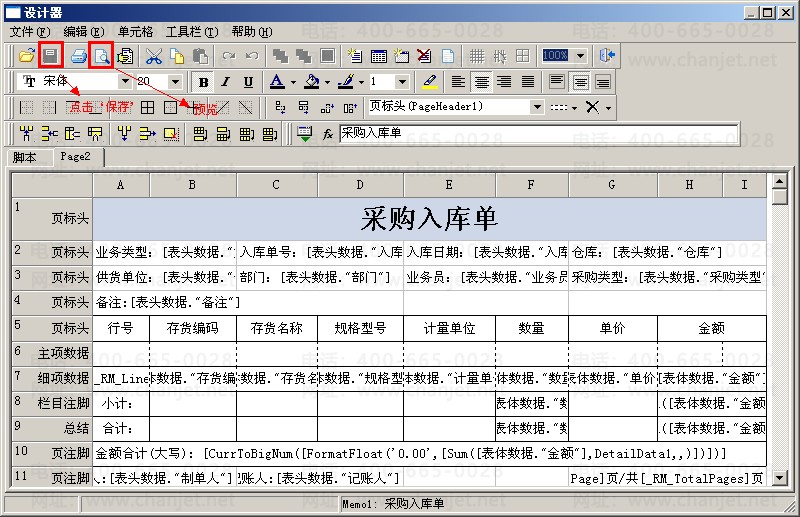800x517 pixels.
Task: Open the line width 1 dropdown
Action: (402, 81)
